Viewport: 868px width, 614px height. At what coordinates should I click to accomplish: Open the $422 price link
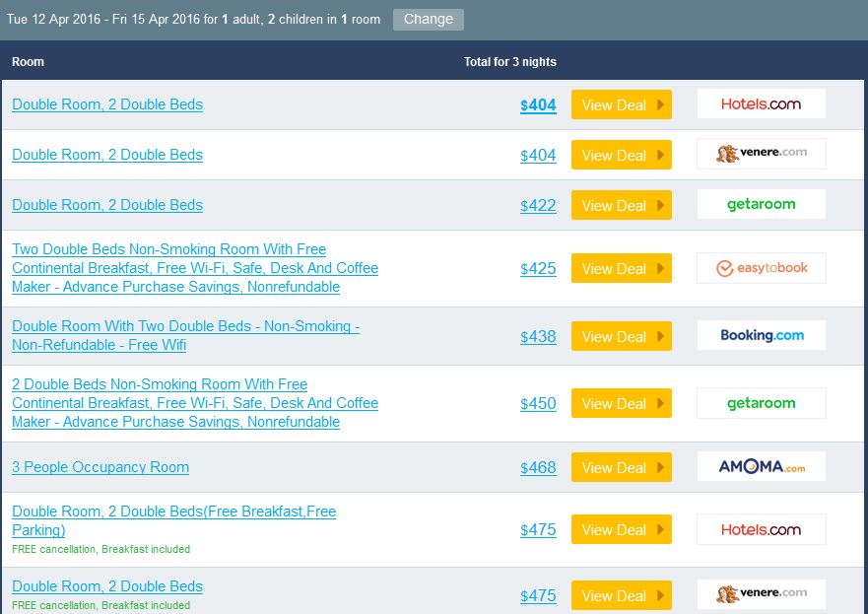pos(538,205)
